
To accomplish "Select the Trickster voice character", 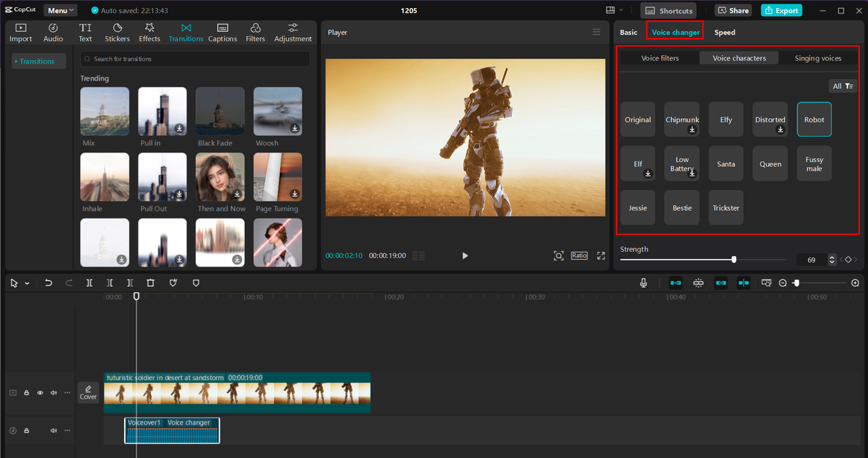I will [x=726, y=208].
